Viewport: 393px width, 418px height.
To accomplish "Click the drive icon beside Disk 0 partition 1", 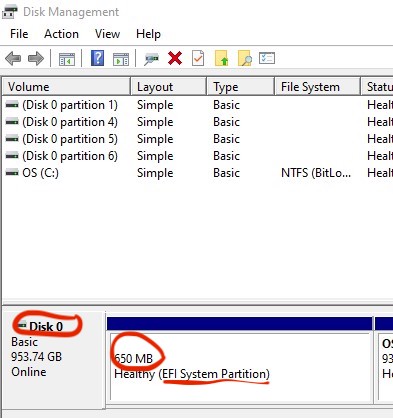I will (x=12, y=105).
